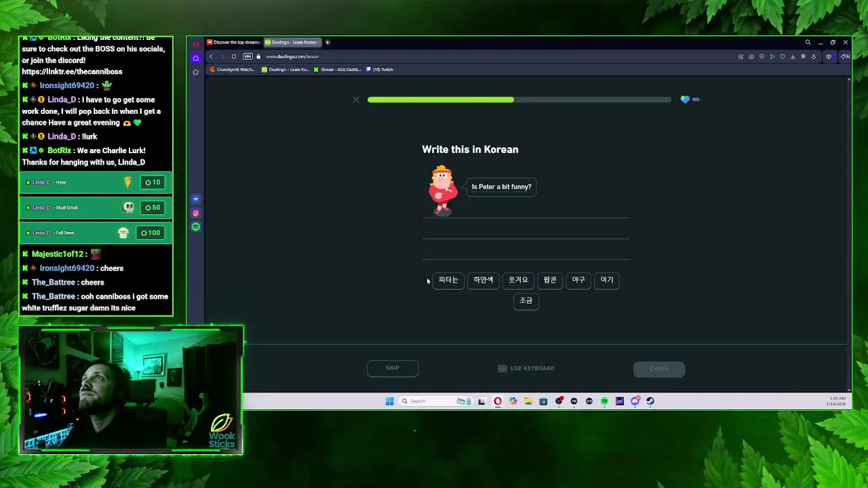
Task: Open the browser downloads icon
Action: pyautogui.click(x=793, y=56)
